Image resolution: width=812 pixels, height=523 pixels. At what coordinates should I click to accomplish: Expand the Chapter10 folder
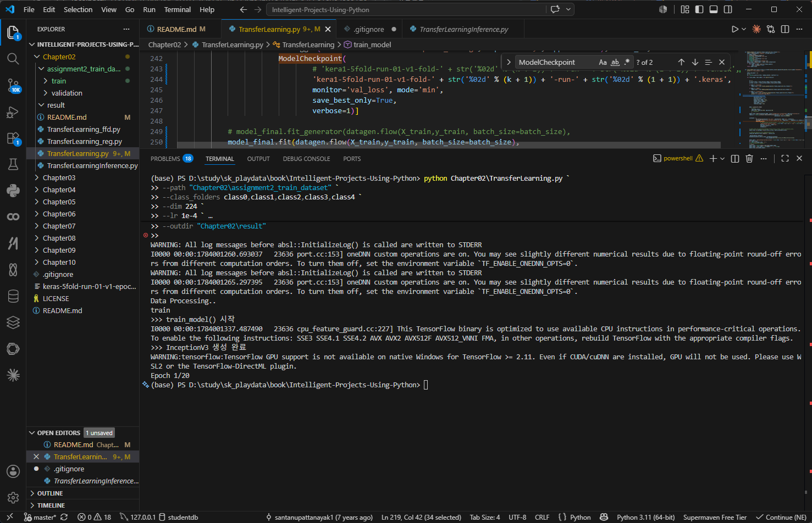click(37, 262)
